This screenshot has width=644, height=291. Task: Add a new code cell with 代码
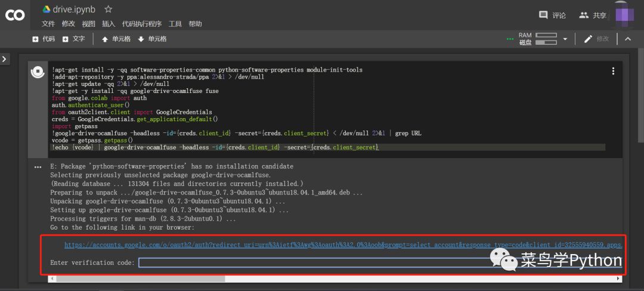pos(44,39)
